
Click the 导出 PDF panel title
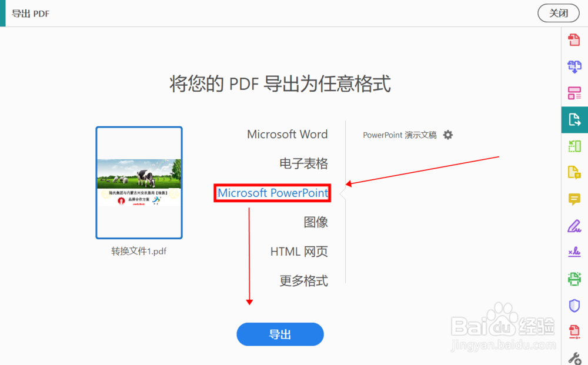[31, 14]
